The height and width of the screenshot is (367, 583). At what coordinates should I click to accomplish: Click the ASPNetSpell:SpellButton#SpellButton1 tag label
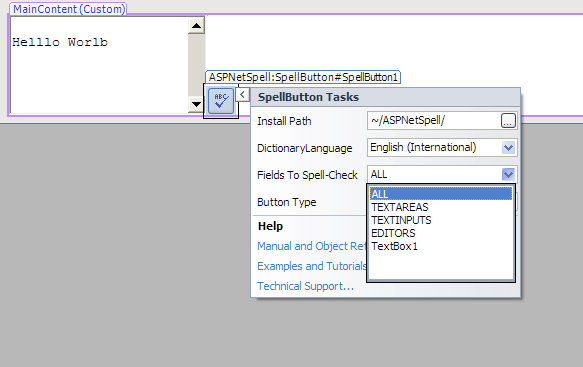coord(303,77)
